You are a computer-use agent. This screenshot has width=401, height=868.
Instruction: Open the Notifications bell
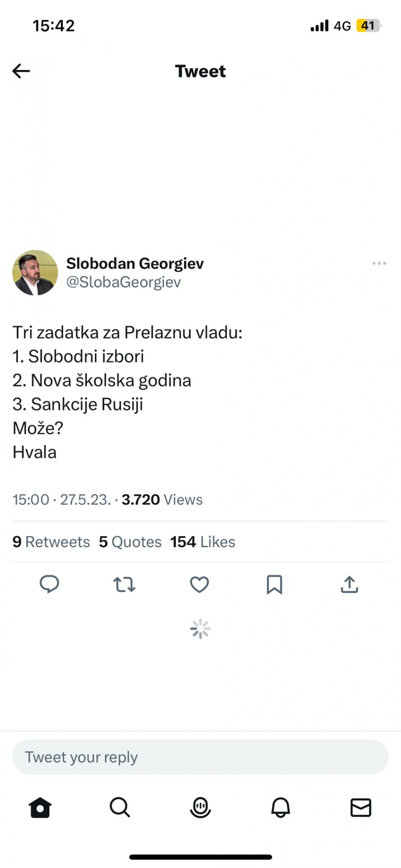280,807
